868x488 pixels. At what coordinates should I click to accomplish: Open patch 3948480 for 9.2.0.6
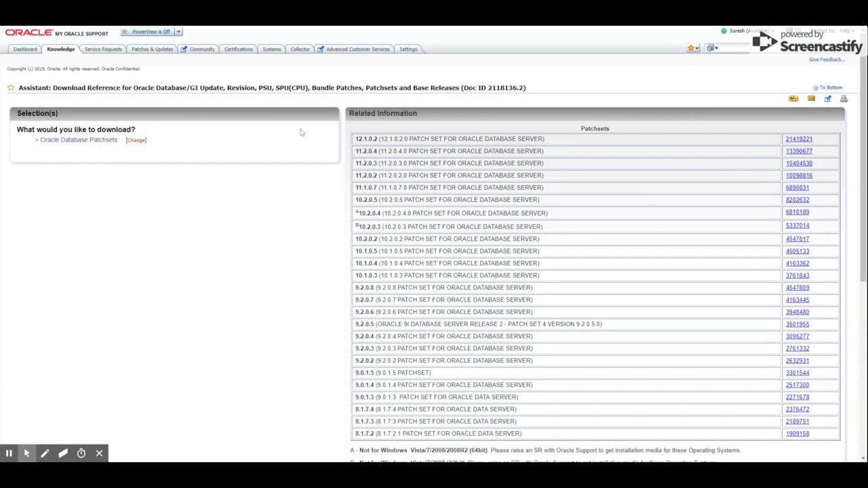coord(797,312)
